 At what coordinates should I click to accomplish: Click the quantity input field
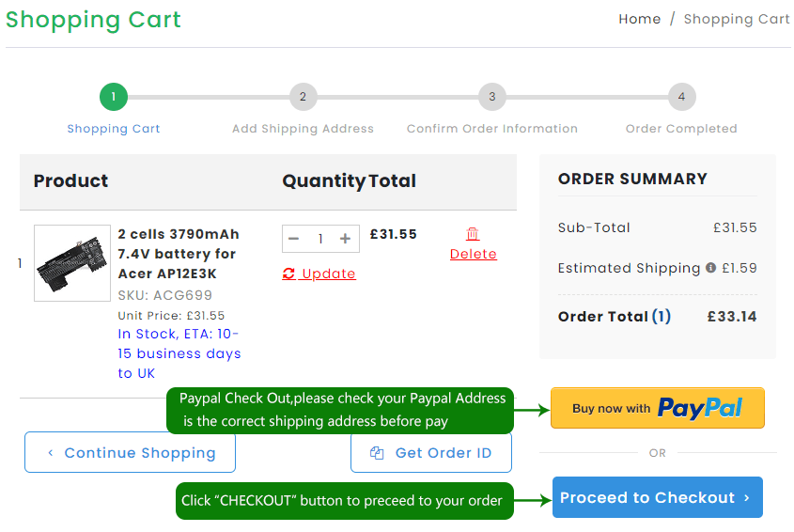point(319,239)
